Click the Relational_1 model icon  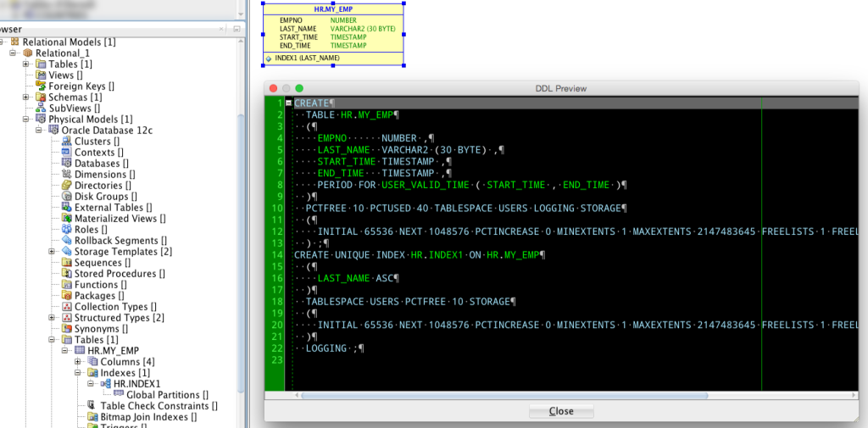pos(28,53)
